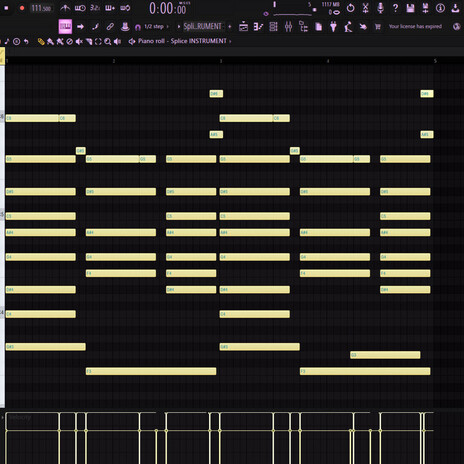
Task: Click the 1117 MB memory indicator
Action: coord(330,4)
